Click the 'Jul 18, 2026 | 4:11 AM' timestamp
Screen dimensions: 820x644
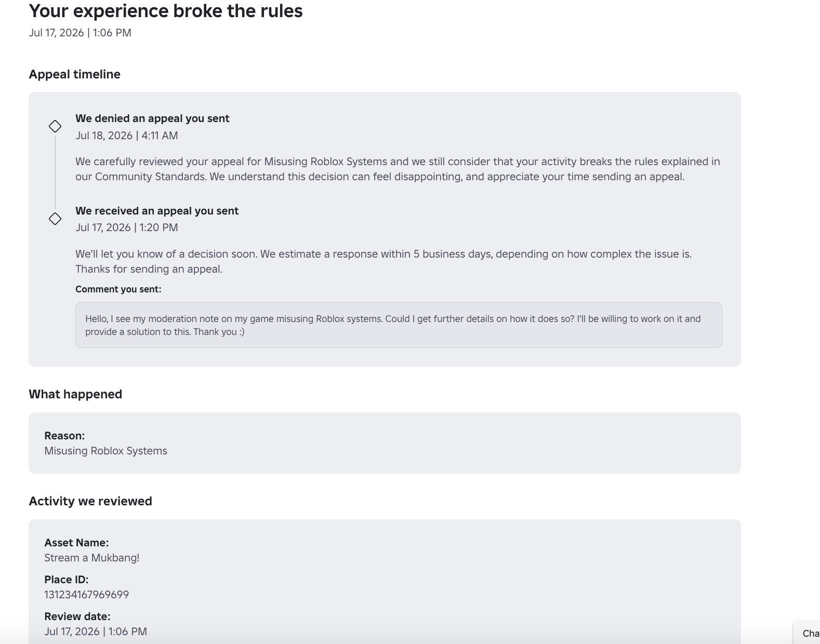[127, 136]
